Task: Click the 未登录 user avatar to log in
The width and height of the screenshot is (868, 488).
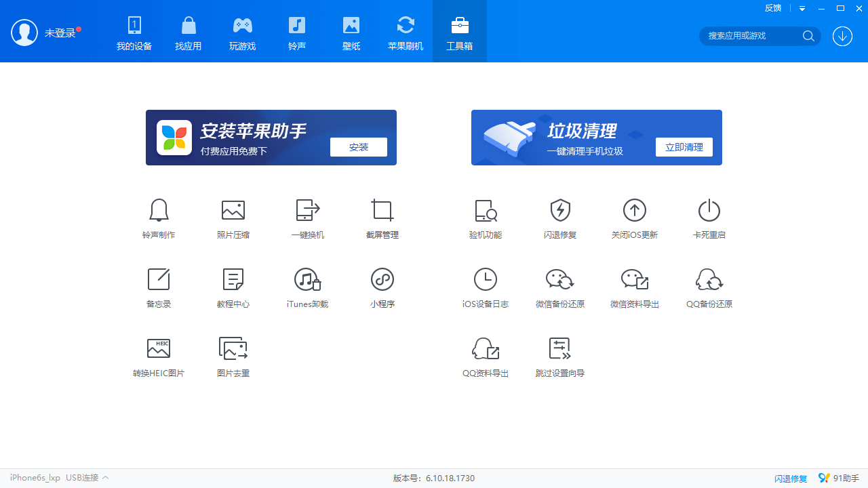Action: coord(24,33)
